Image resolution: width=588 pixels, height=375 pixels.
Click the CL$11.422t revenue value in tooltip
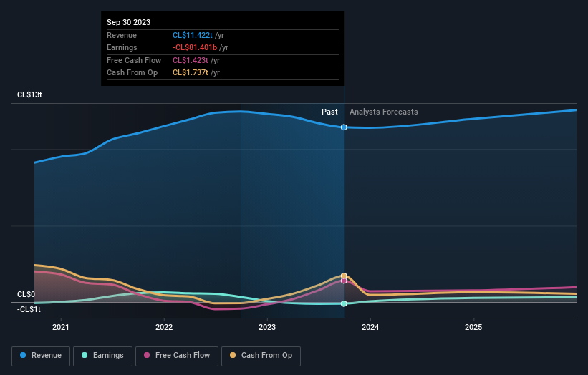tap(193, 35)
